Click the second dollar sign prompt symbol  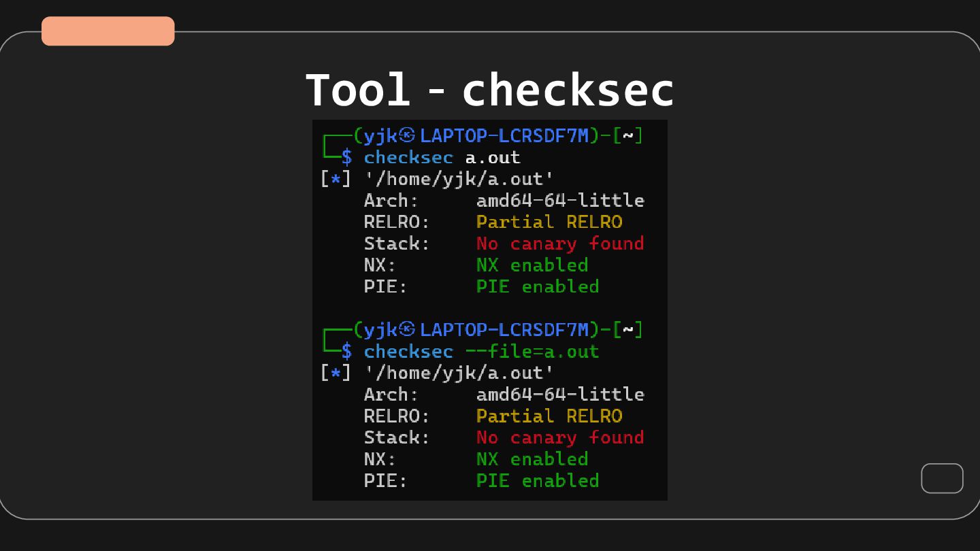tap(347, 351)
